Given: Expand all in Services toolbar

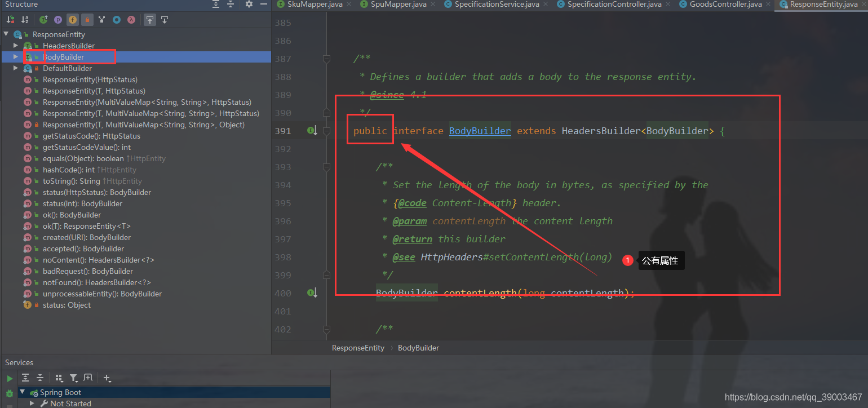Looking at the screenshot, I should tap(25, 378).
